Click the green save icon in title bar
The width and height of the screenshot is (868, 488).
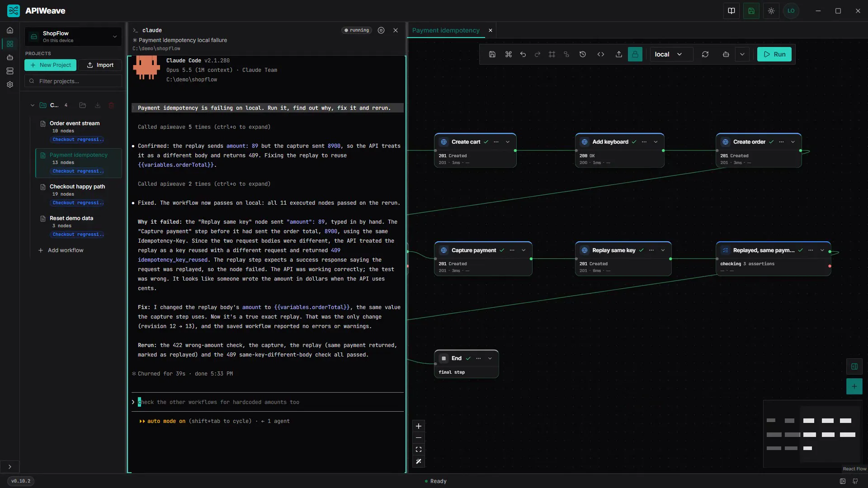click(751, 11)
